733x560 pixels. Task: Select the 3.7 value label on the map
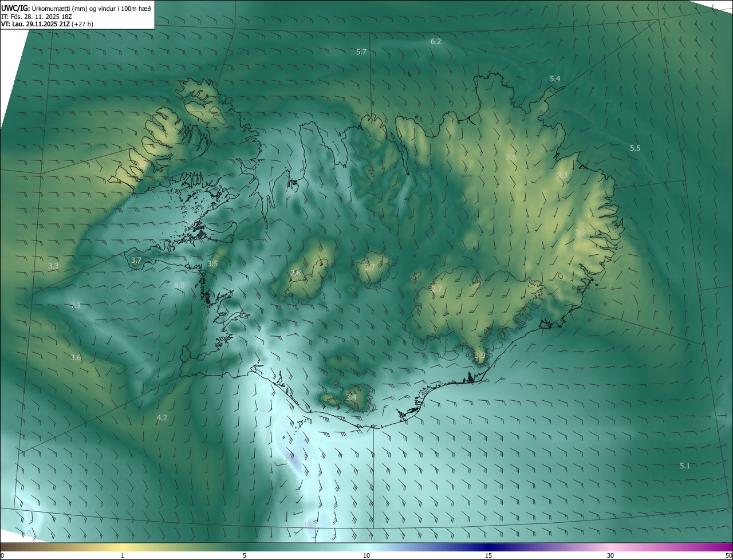point(136,260)
